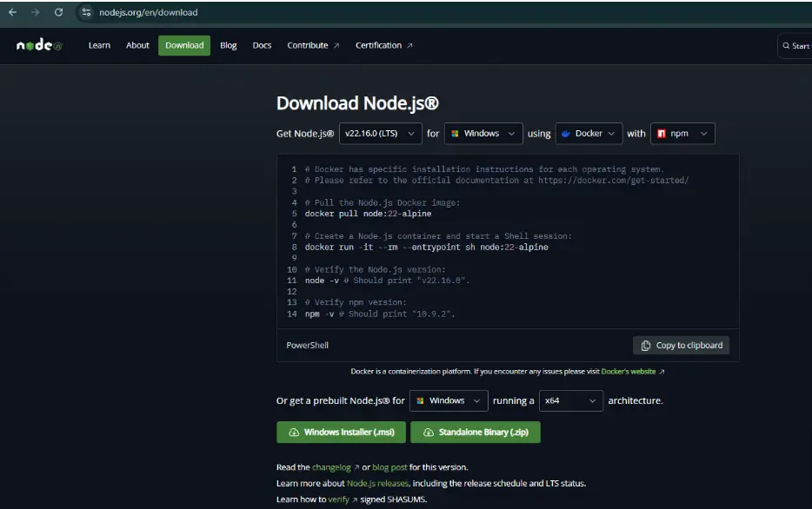This screenshot has width=812, height=509.
Task: Click the clipboard icon in Copy button
Action: coord(646,346)
